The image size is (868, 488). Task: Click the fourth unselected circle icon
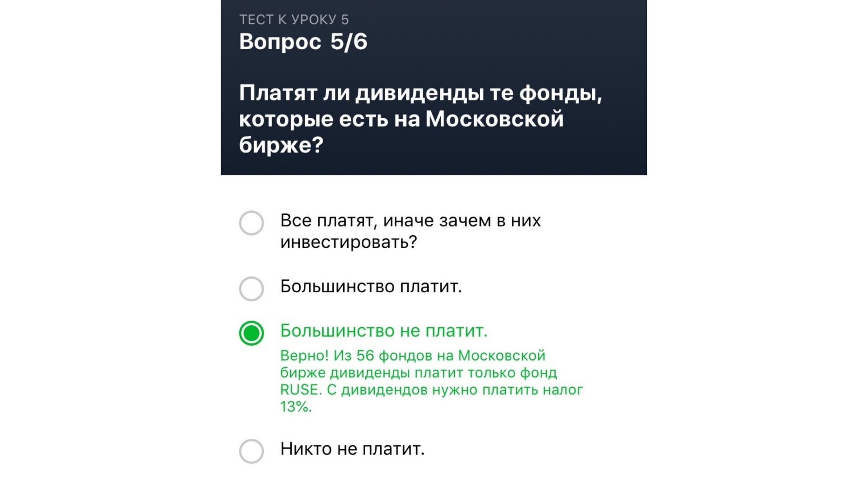[x=251, y=449]
